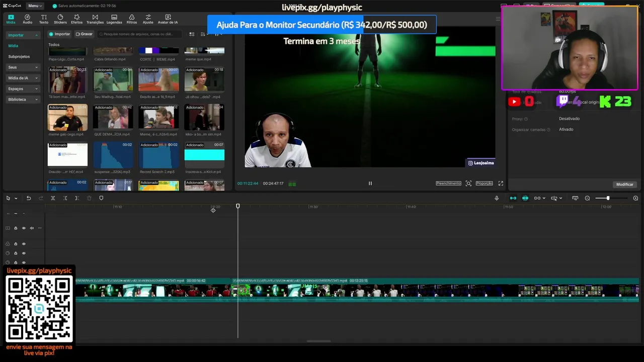Toggle auto snapping on timeline
644x362 pixels.
tap(525, 198)
